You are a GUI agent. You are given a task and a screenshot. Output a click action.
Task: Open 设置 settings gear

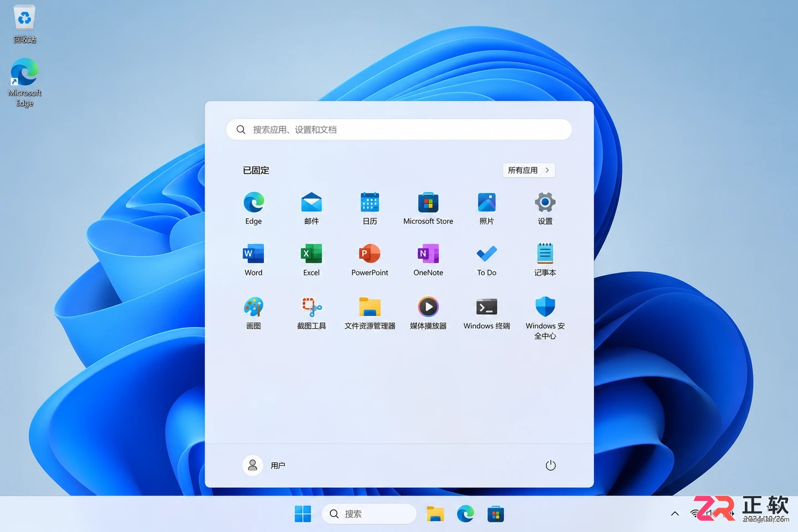545,208
